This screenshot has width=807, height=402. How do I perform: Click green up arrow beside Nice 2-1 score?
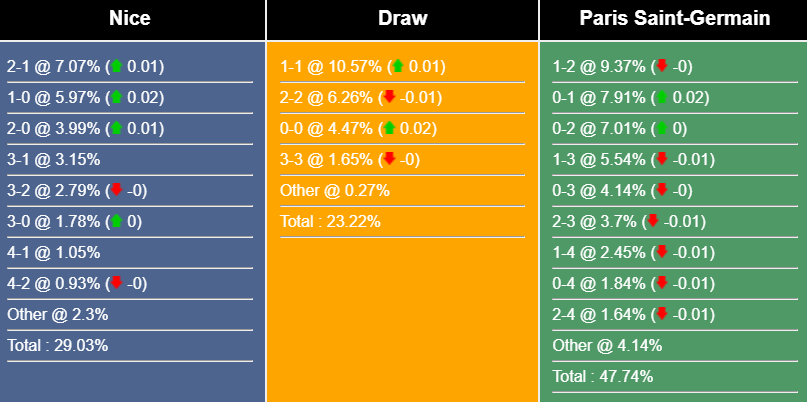coord(116,67)
